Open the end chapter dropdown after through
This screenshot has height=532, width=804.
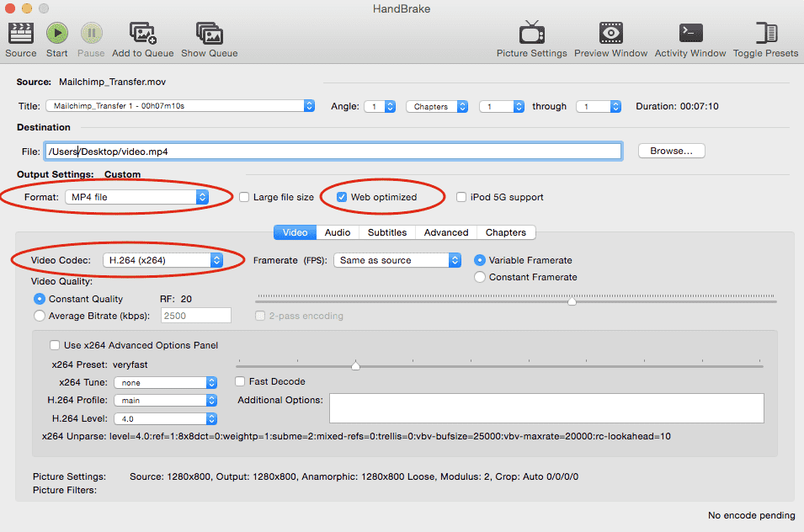[x=599, y=107]
